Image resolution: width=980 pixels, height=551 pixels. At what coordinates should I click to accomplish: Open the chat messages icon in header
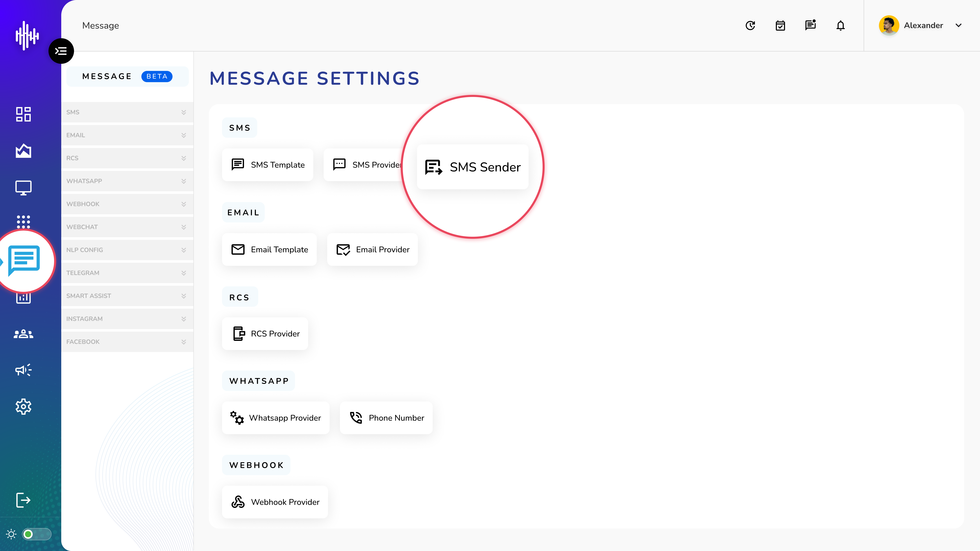pos(810,25)
